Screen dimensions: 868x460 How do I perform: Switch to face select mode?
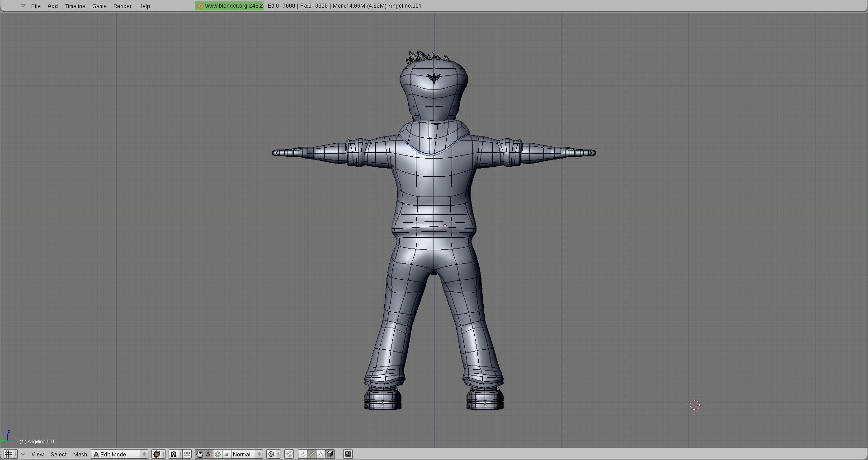(x=321, y=454)
